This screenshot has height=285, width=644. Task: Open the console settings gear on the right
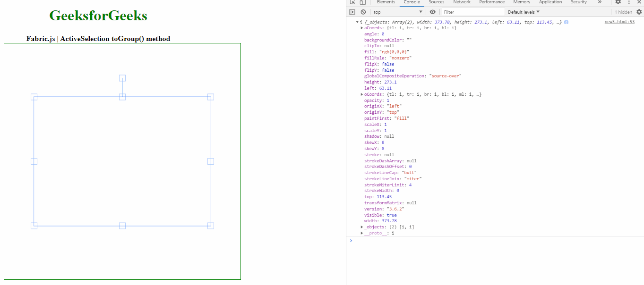click(x=639, y=12)
